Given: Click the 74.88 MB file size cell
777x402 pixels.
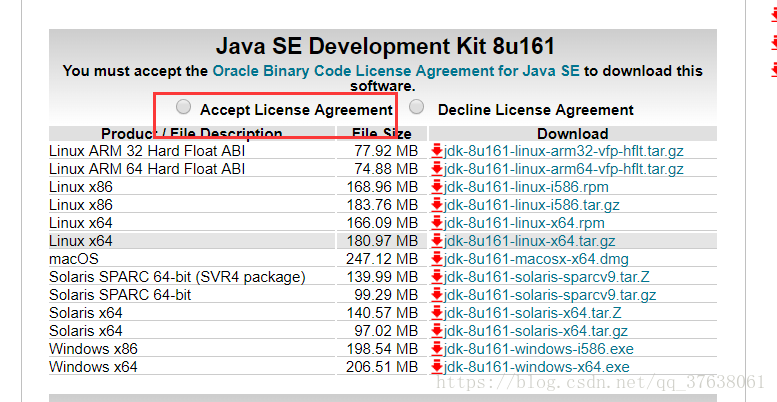Looking at the screenshot, I should tap(382, 169).
